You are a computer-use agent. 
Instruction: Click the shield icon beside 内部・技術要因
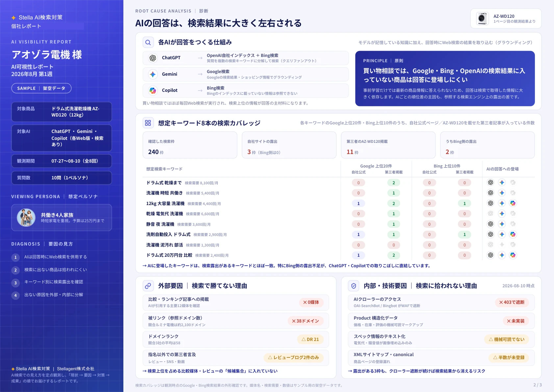[354, 286]
